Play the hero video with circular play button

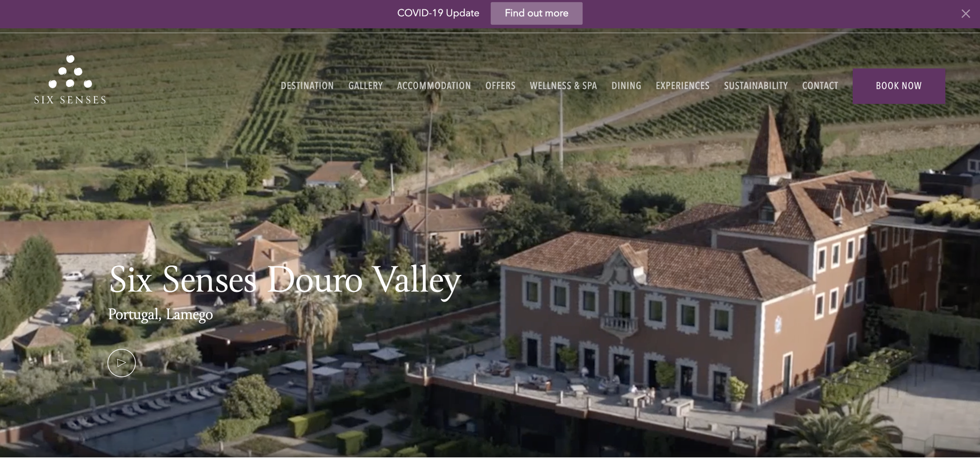click(122, 363)
